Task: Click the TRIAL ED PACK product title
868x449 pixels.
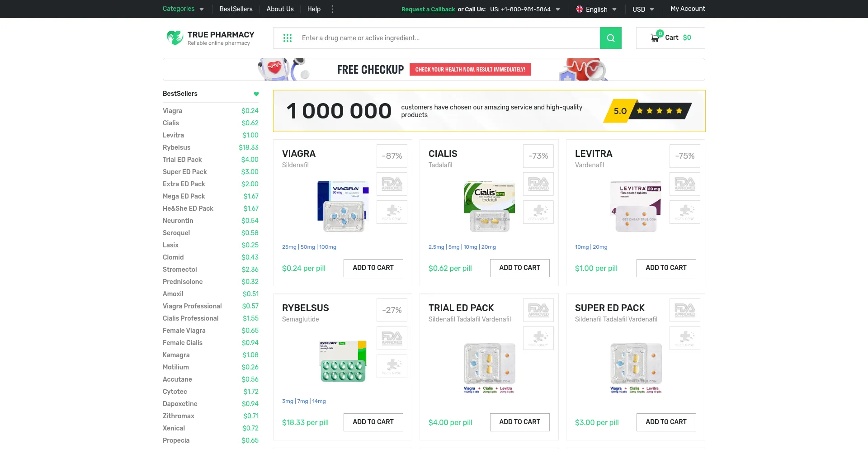Action: click(461, 308)
